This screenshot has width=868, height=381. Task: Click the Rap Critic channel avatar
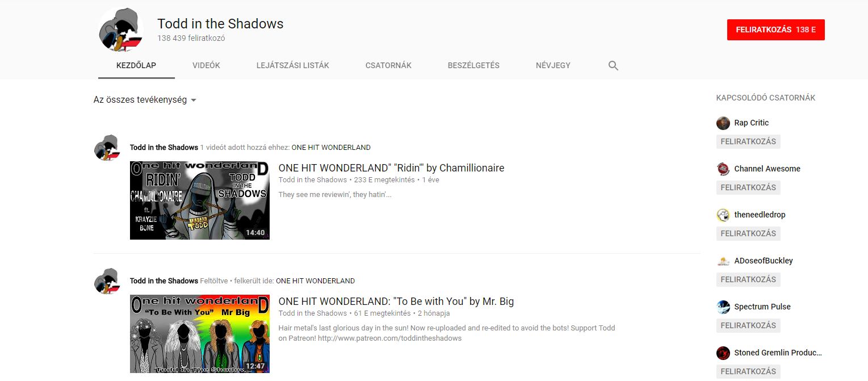(x=723, y=123)
